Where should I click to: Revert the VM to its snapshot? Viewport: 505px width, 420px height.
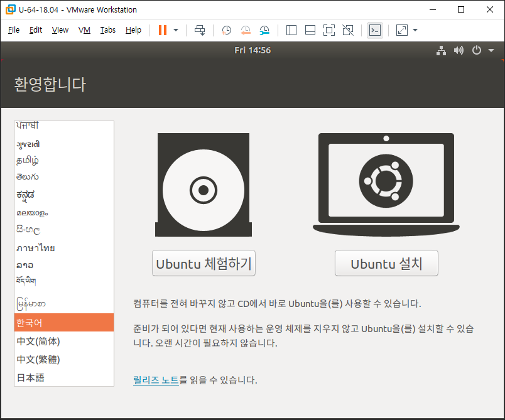coord(246,30)
